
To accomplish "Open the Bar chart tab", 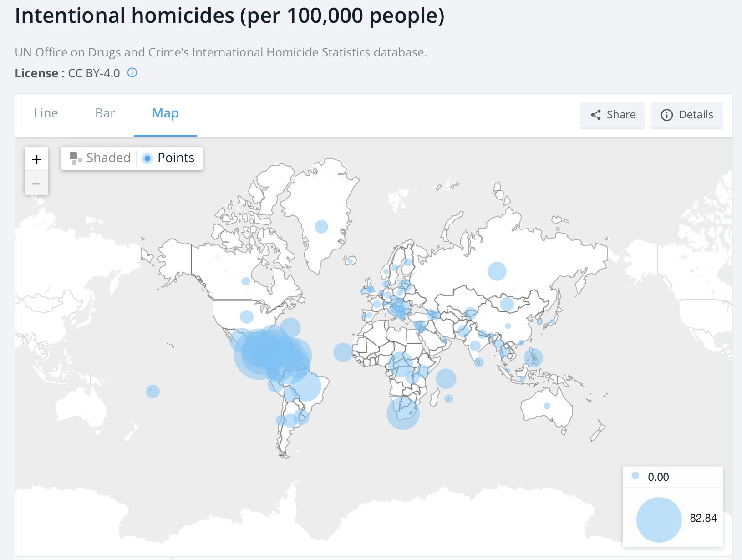I will tap(105, 113).
